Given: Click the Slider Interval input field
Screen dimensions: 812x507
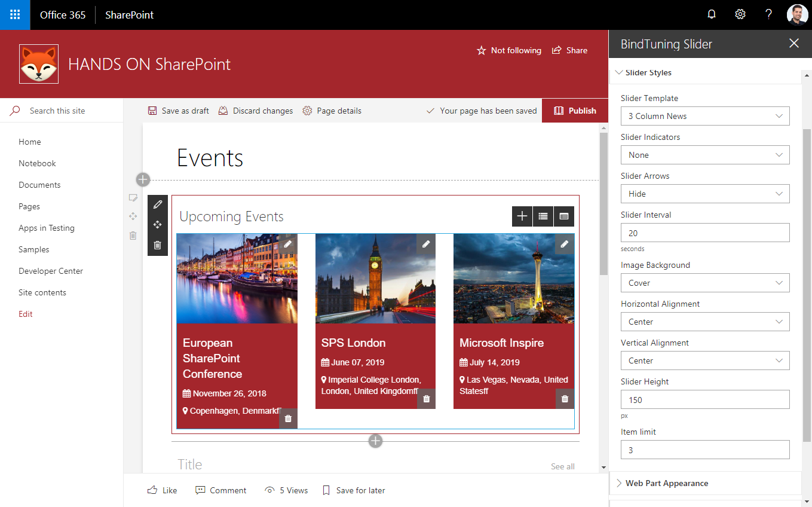Looking at the screenshot, I should tap(705, 233).
